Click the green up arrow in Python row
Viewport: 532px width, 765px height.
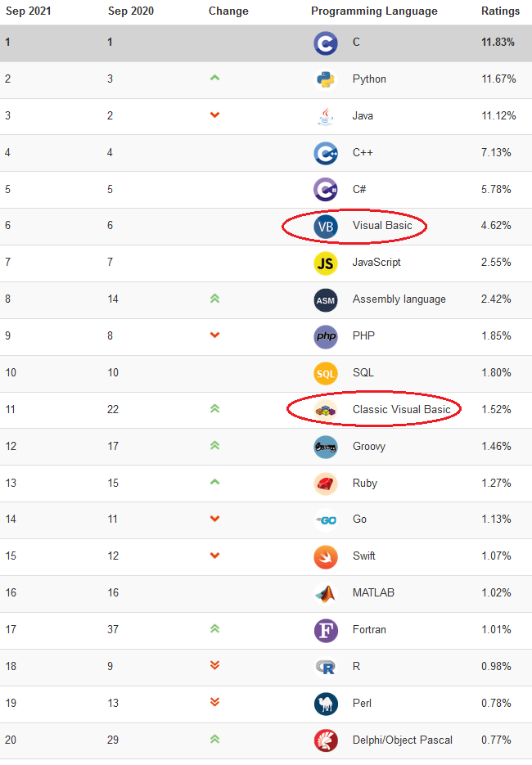(214, 78)
